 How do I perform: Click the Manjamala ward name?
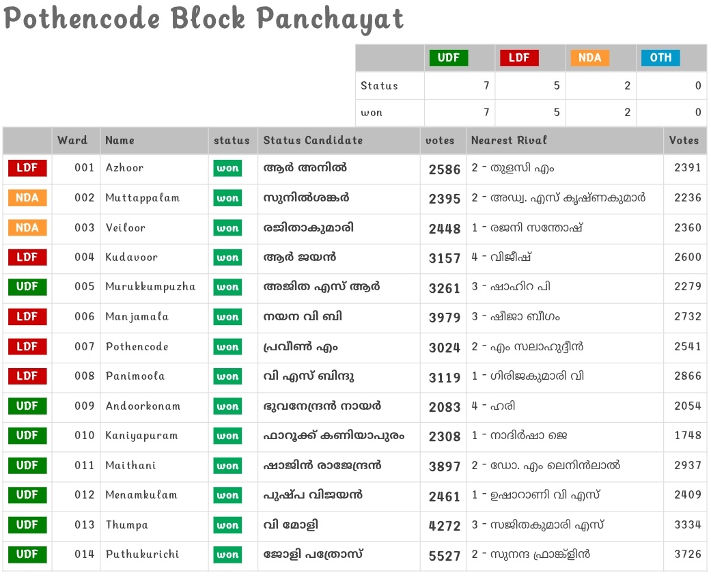(137, 317)
